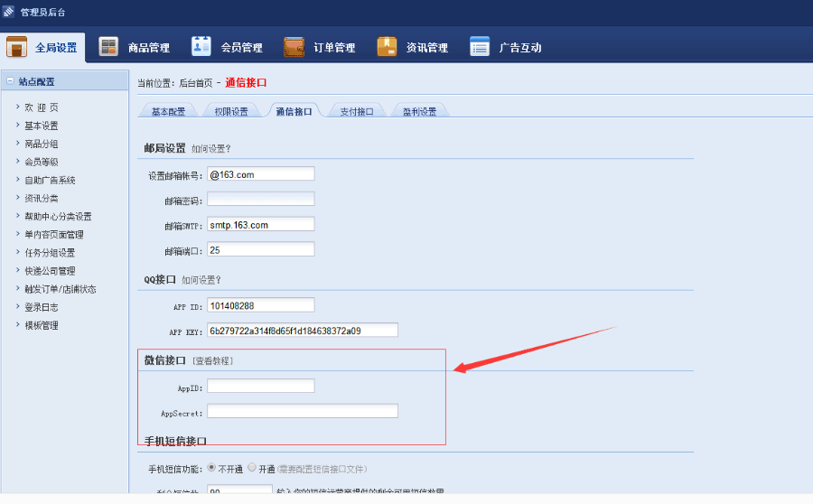The width and height of the screenshot is (813, 504).
Task: Open the 订单管理 wallet icon
Action: coord(294,47)
